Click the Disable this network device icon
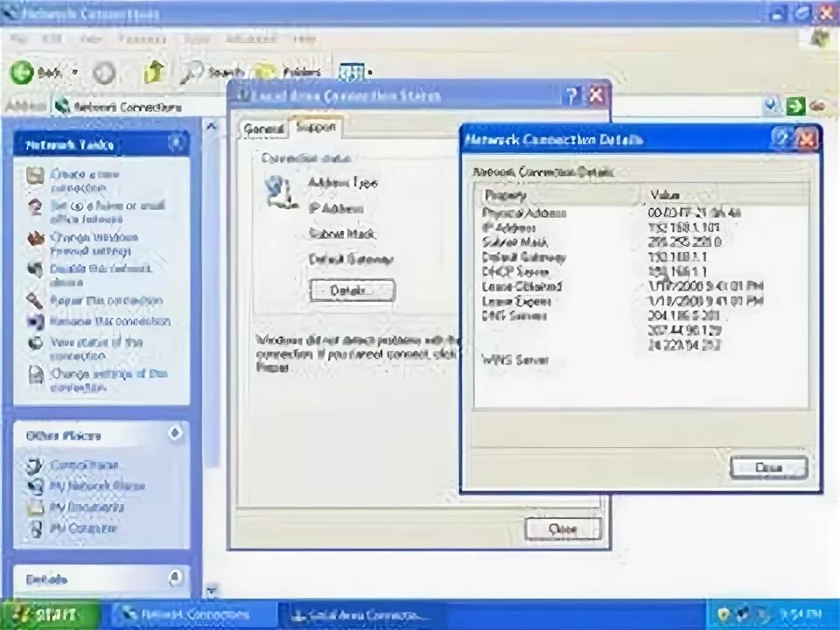 [x=35, y=269]
